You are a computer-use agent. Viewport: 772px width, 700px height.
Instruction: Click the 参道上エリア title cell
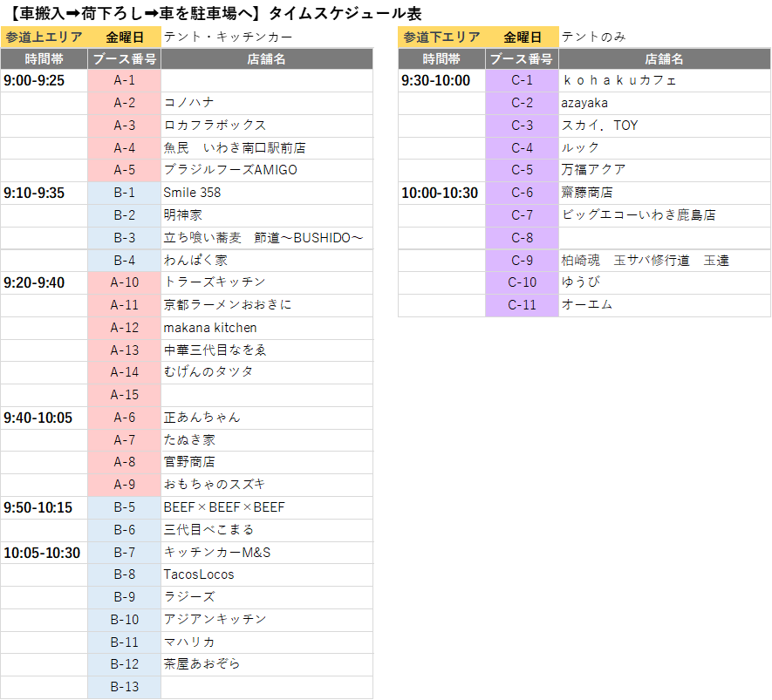click(44, 37)
